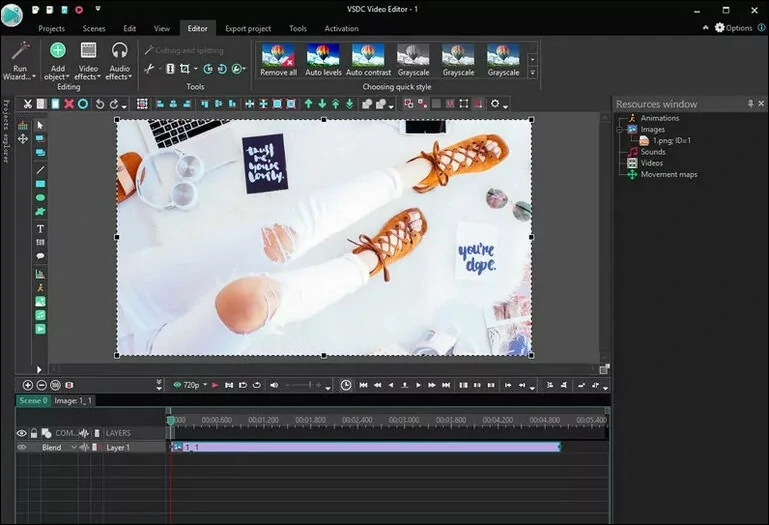Add image object from left toolbar
The height and width of the screenshot is (525, 769).
pos(40,302)
